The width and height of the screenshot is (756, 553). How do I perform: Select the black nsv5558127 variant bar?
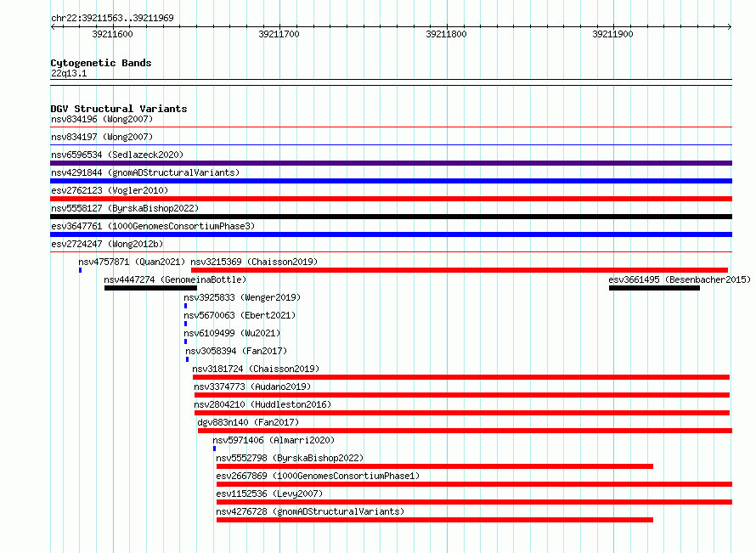click(x=391, y=217)
